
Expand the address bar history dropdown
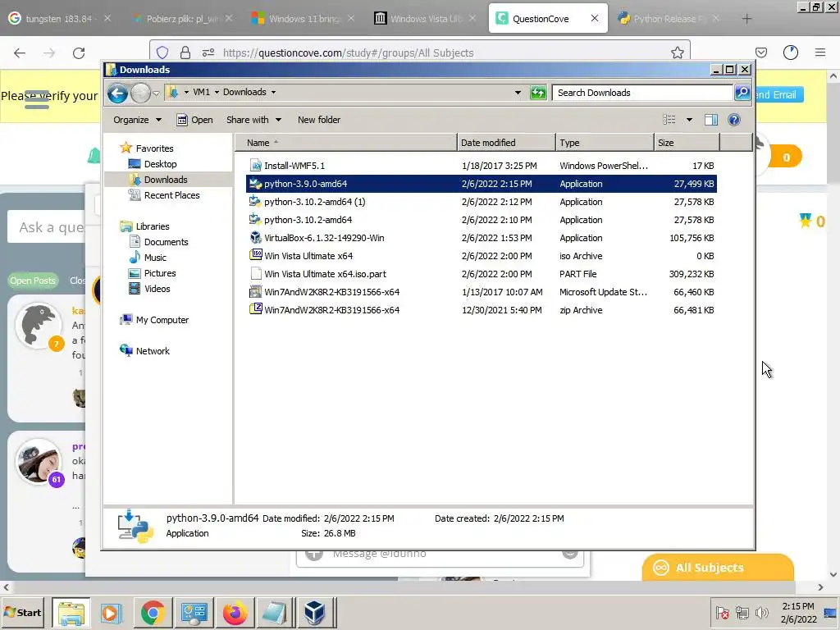(518, 93)
